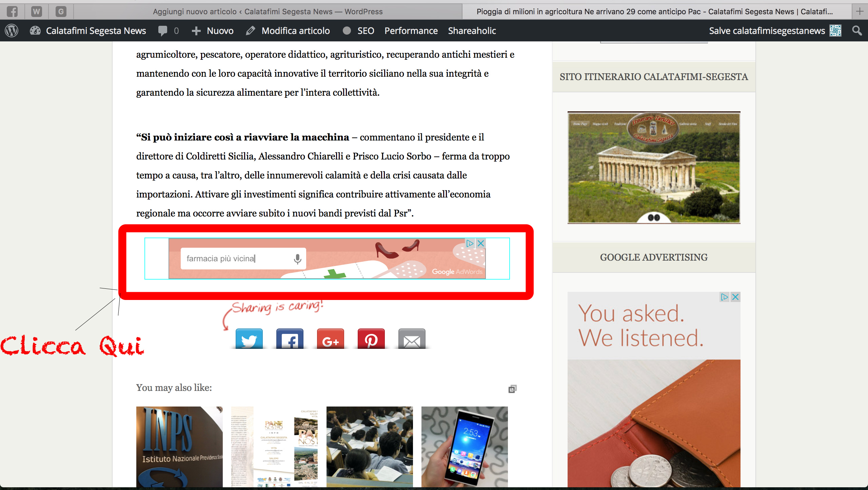
Task: Click the admin bar search magnifier
Action: (x=857, y=31)
